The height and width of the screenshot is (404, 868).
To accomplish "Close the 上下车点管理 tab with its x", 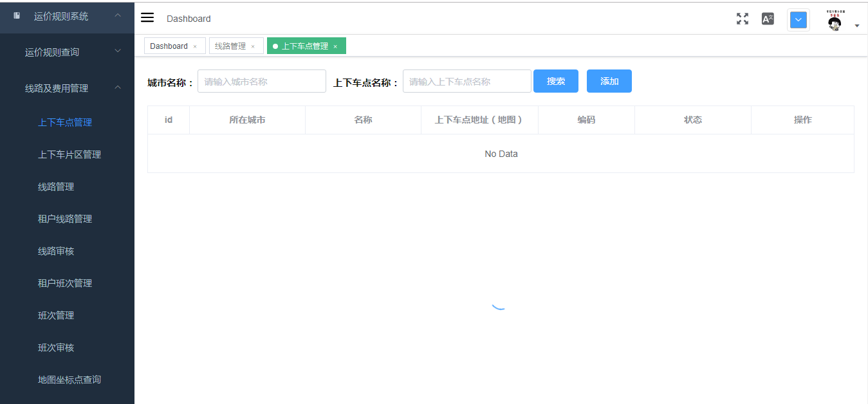I will 335,46.
